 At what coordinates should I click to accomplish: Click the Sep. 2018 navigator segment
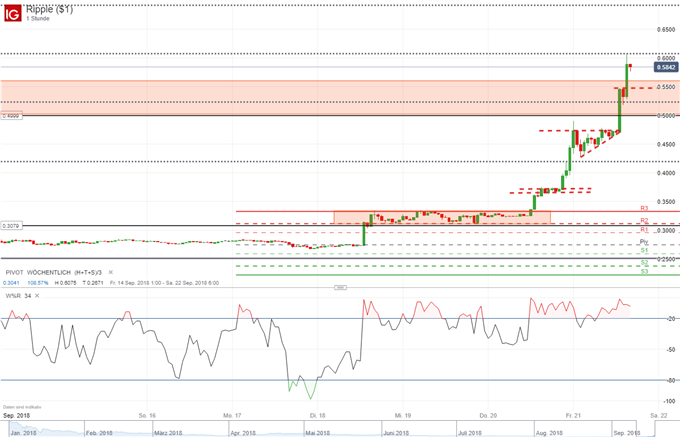(x=627, y=433)
